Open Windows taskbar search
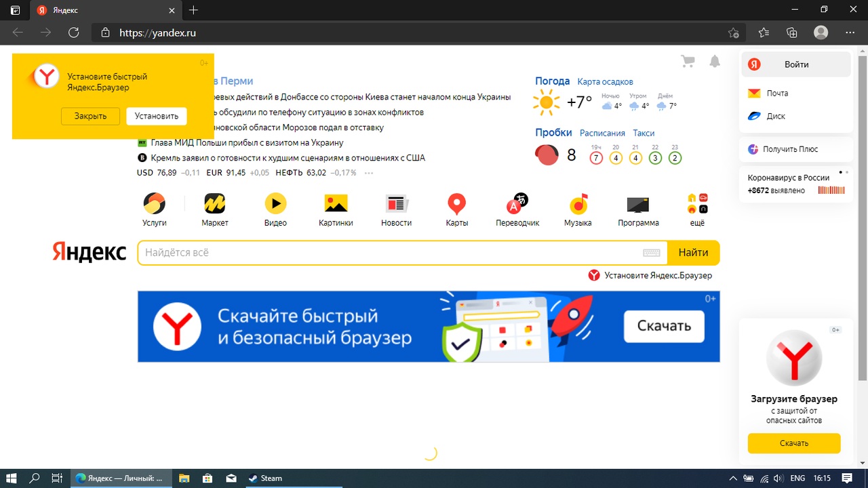868x488 pixels. (x=35, y=478)
